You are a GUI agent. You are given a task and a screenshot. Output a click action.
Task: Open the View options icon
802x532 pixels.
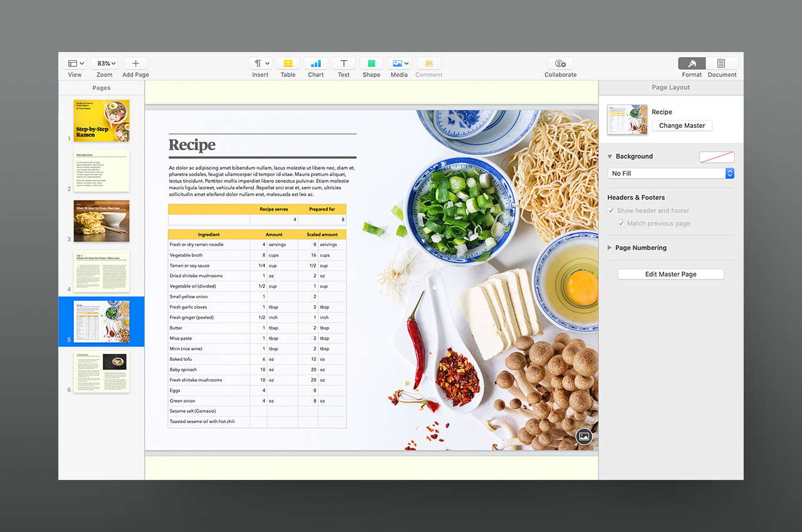tap(75, 63)
